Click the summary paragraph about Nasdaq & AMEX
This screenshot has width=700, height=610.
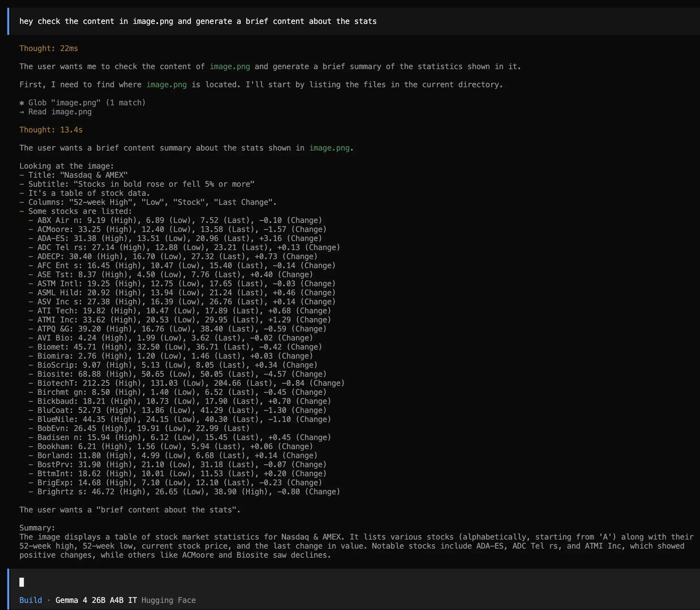[356, 546]
